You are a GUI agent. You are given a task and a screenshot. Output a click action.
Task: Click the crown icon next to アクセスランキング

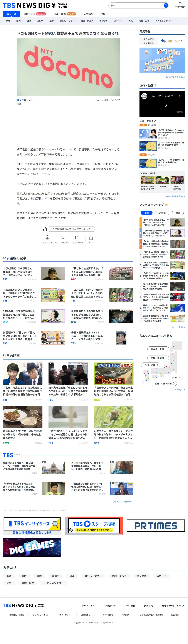(x=166, y=205)
